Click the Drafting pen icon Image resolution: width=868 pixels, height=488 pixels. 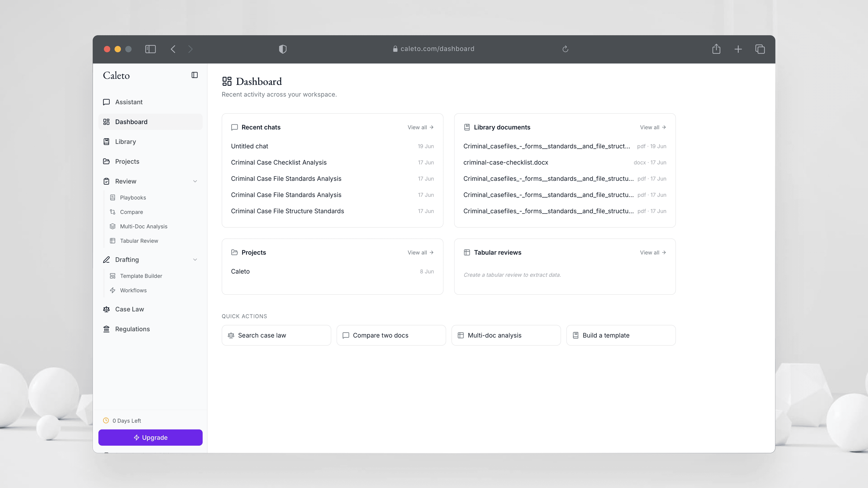(x=107, y=260)
